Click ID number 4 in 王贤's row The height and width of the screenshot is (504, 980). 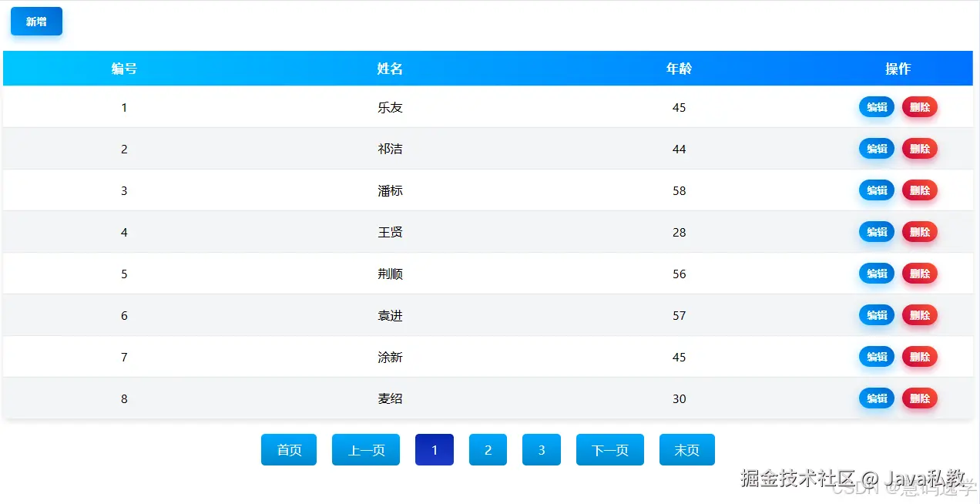(124, 233)
